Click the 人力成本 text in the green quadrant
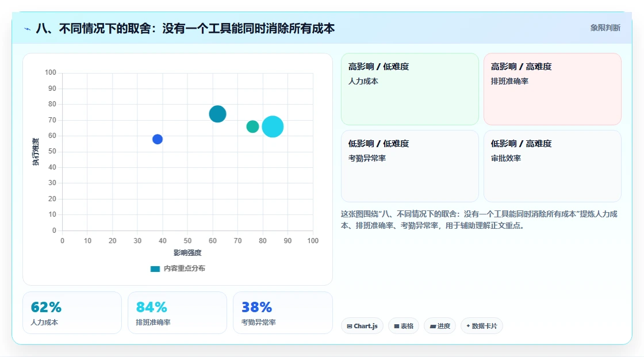The width and height of the screenshot is (644, 357). [363, 81]
